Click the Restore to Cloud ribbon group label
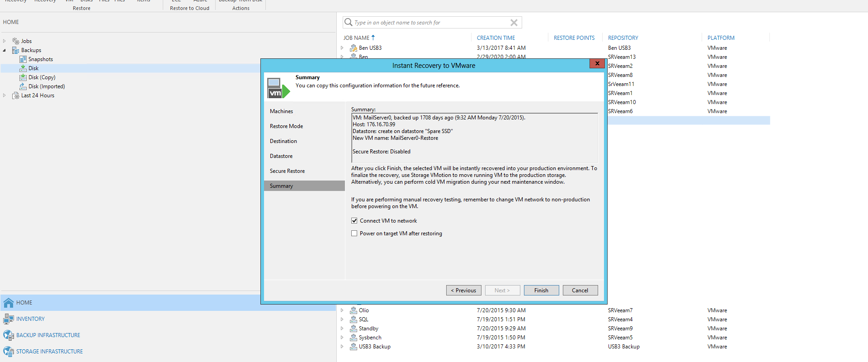The height and width of the screenshot is (362, 868). (189, 8)
